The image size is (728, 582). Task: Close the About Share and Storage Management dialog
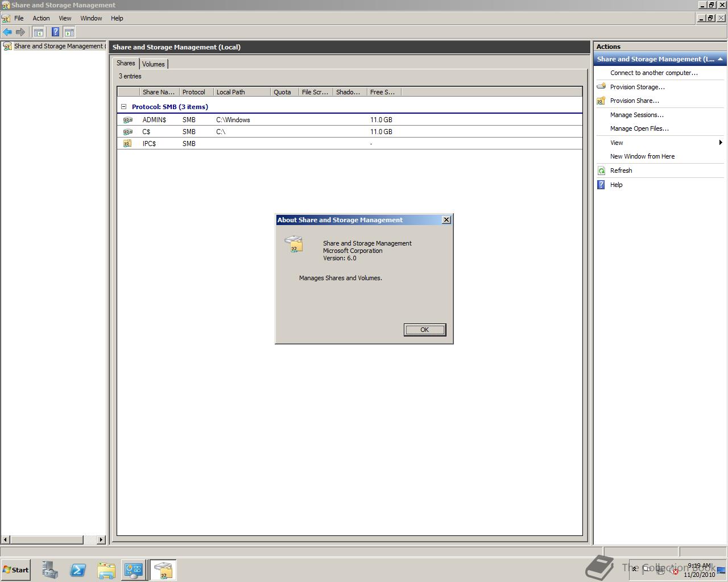[446, 220]
